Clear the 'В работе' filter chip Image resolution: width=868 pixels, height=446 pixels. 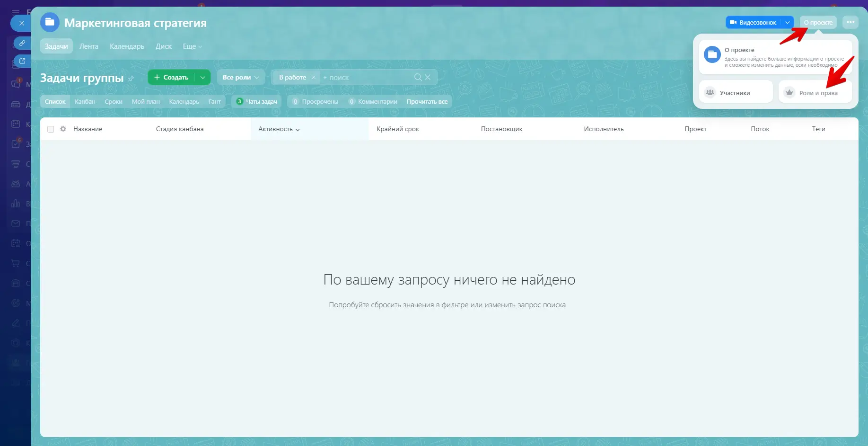(x=313, y=77)
